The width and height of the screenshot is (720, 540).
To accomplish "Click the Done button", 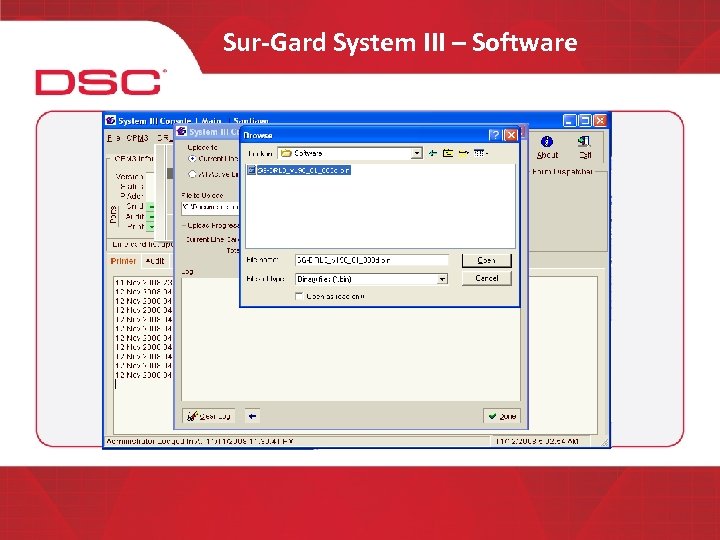I will 502,416.
